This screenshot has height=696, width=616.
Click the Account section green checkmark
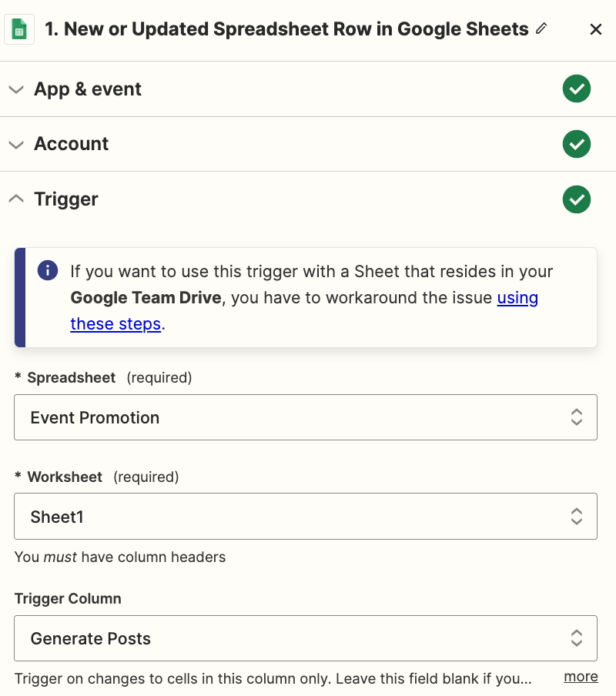576,144
